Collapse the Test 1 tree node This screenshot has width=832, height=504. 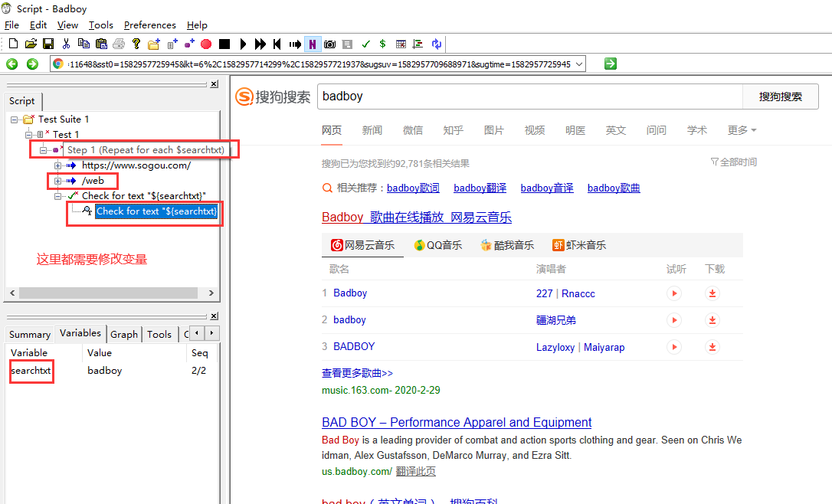[28, 135]
